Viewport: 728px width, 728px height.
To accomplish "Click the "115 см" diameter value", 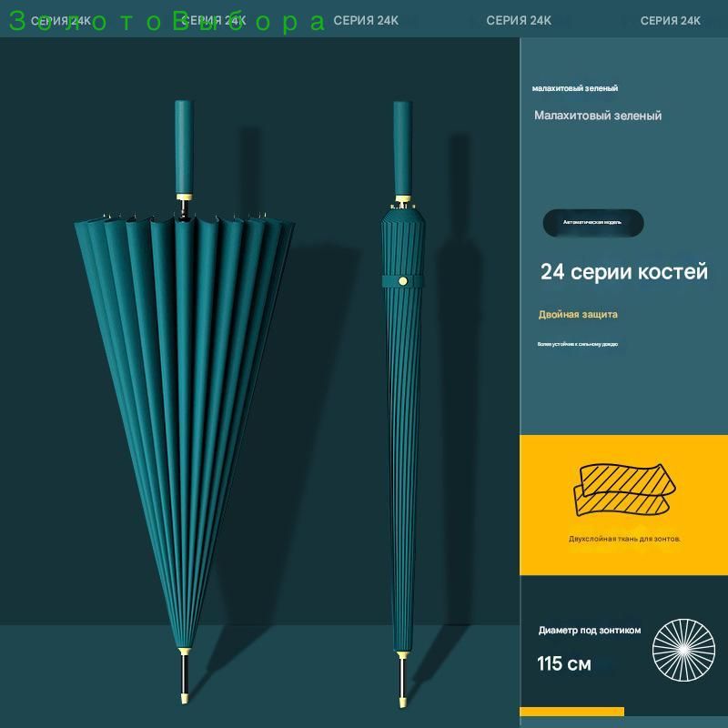I will [x=564, y=663].
